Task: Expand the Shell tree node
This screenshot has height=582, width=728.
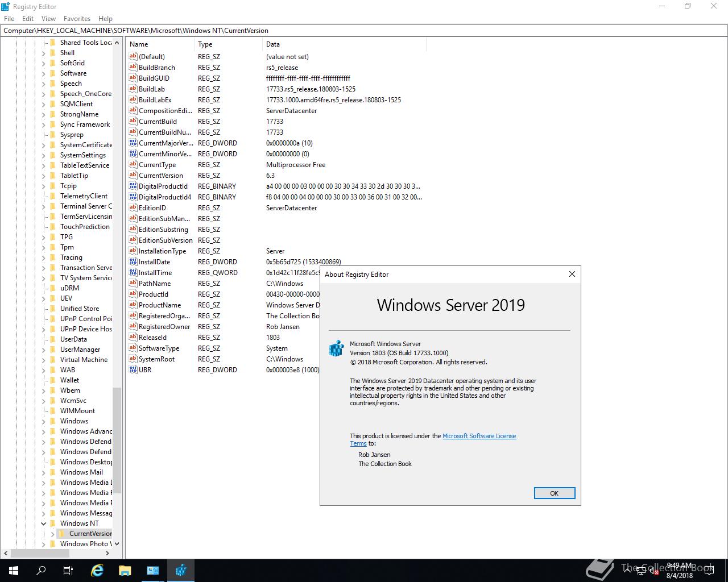Action: pos(43,53)
